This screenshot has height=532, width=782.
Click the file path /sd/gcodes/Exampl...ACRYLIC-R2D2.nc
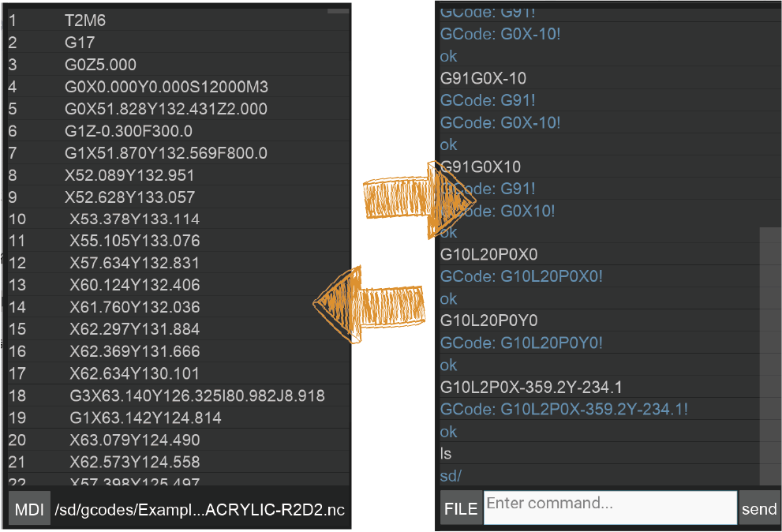pyautogui.click(x=200, y=510)
